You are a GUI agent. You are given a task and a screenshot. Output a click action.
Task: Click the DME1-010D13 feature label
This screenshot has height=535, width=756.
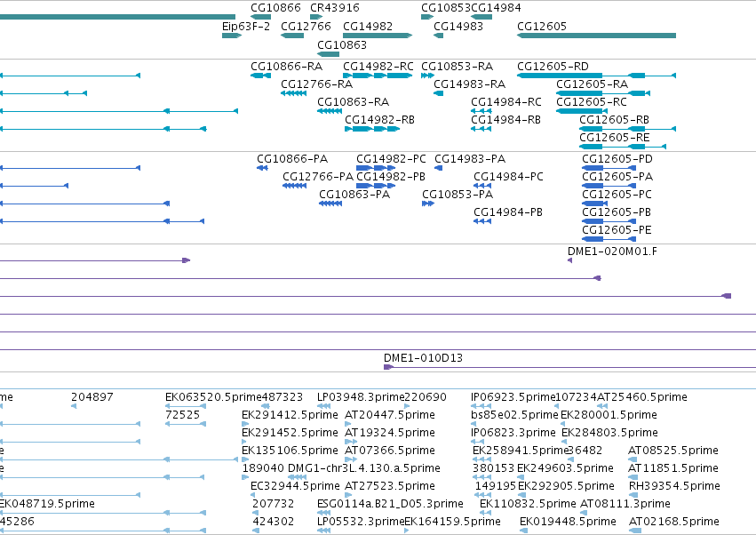point(423,358)
